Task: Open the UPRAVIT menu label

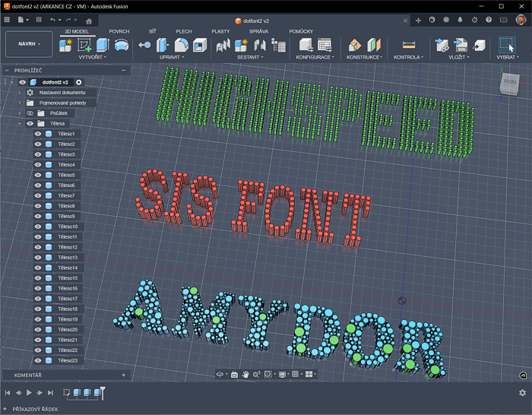Action: (x=171, y=57)
